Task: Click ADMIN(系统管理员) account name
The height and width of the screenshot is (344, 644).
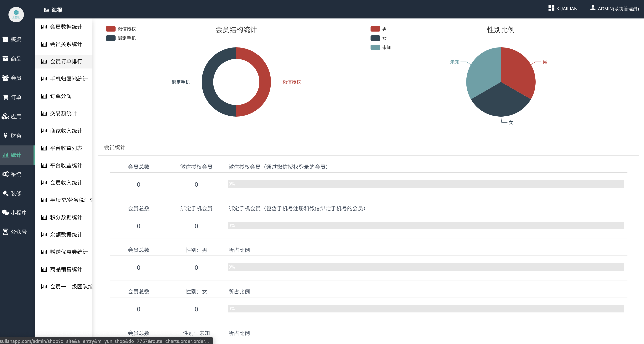Action: [x=618, y=9]
